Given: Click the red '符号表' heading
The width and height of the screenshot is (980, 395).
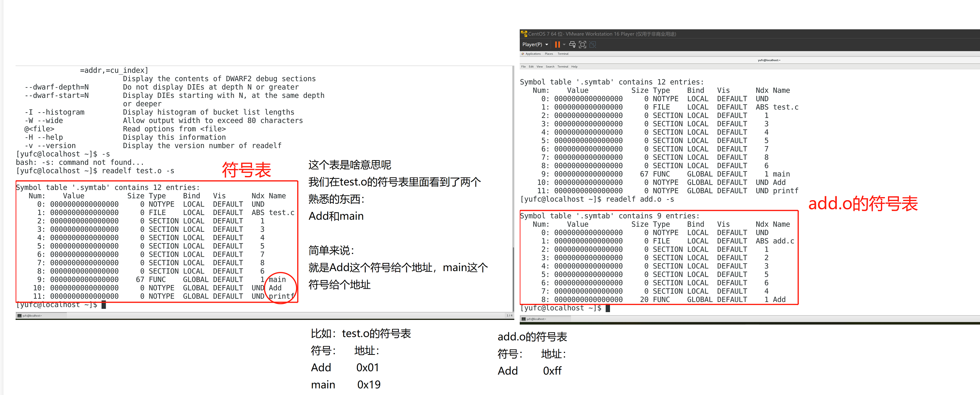Looking at the screenshot, I should click(246, 170).
